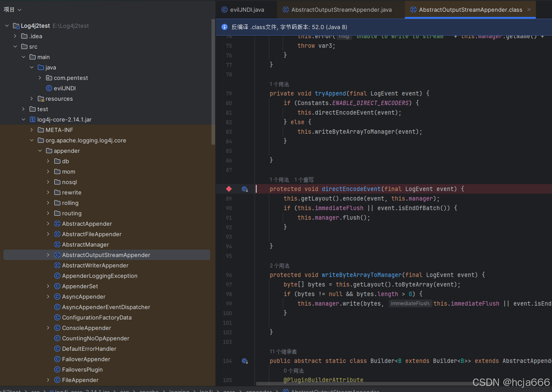Select AbstractOutputStreamAppender in the project tree
Viewport: 552px width, 392px height.
point(106,255)
